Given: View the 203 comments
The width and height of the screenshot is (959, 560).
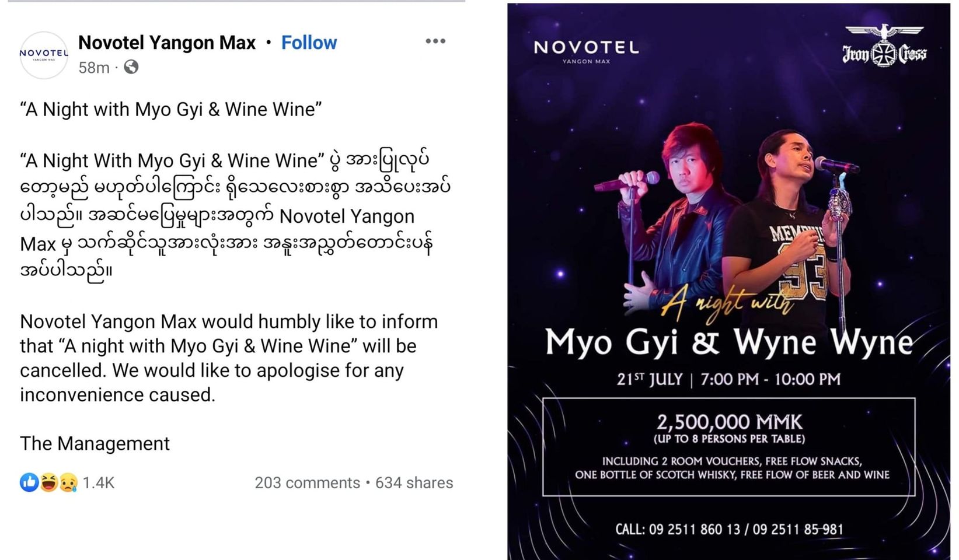Looking at the screenshot, I should (x=307, y=483).
